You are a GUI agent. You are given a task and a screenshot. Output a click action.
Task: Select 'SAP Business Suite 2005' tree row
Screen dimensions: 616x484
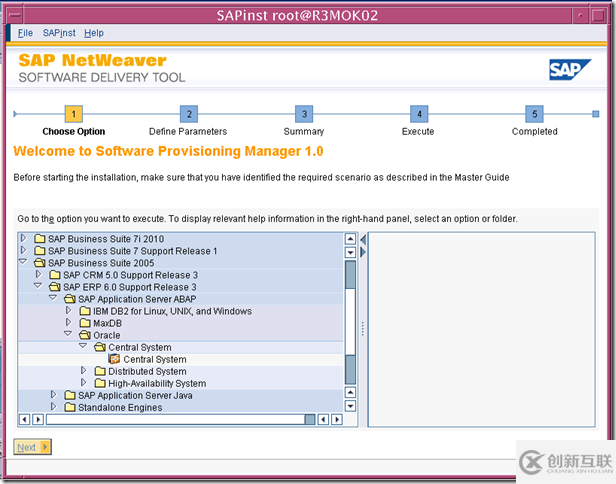181,263
